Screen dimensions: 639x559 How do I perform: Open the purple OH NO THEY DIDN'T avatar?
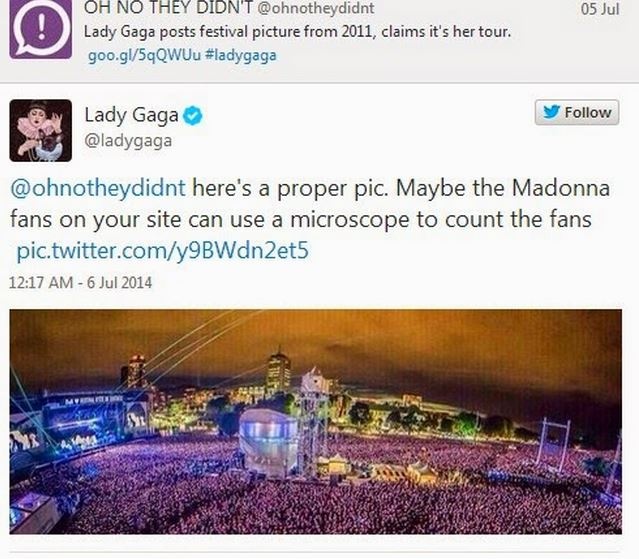coord(40,29)
